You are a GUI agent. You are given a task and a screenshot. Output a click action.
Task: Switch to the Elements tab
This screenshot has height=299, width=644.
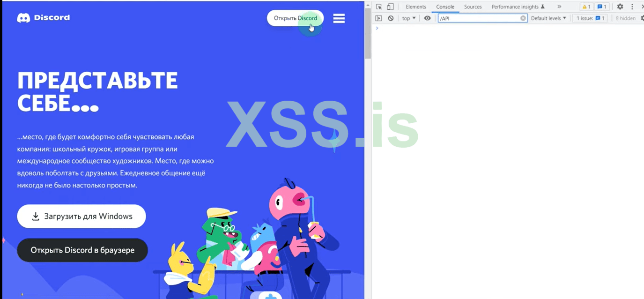pos(416,7)
